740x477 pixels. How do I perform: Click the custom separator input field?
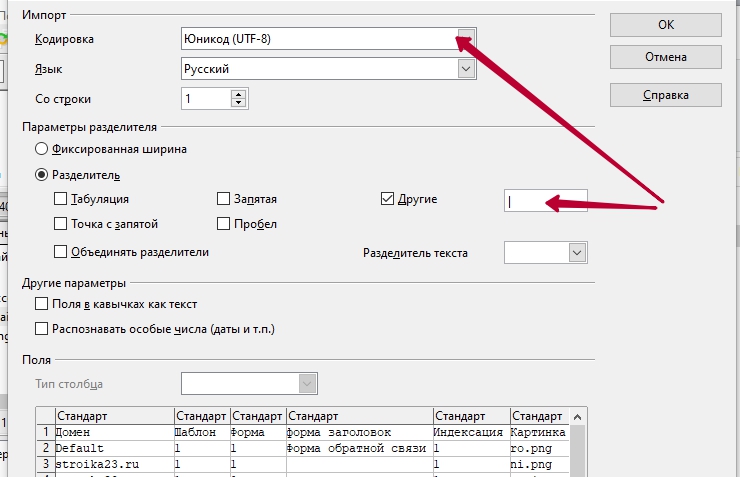545,200
